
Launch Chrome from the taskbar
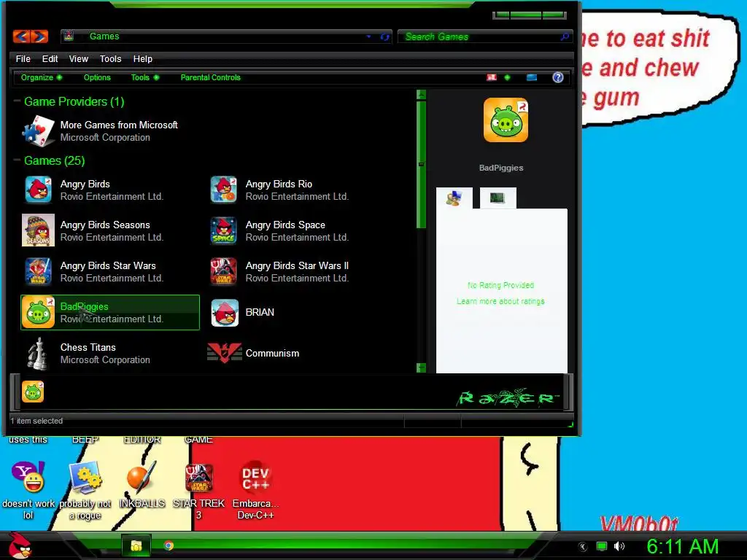tap(169, 545)
